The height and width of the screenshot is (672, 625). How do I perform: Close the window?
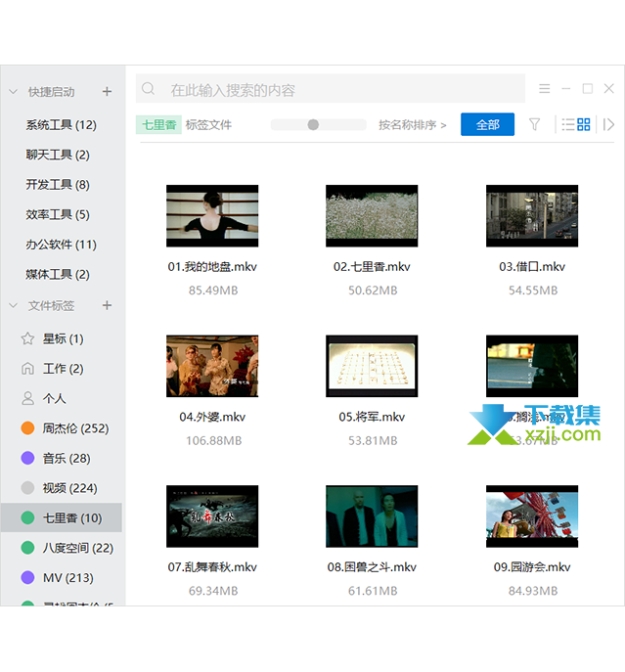(x=608, y=89)
